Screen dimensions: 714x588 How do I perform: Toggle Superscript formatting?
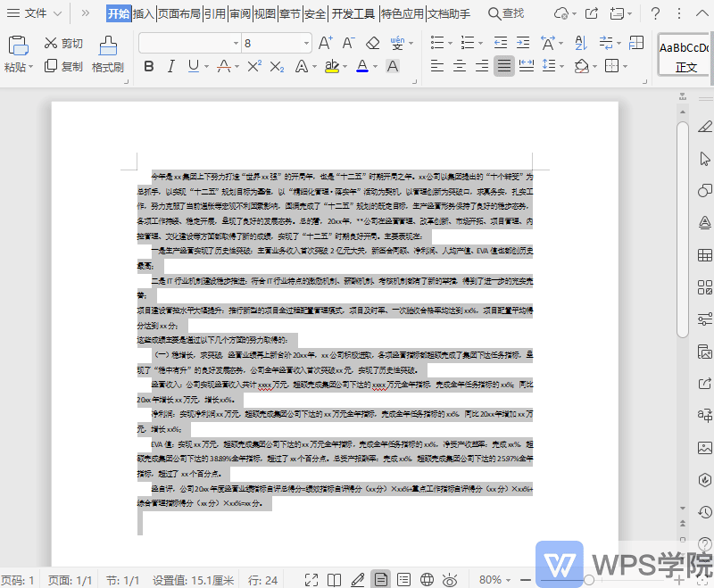point(254,66)
